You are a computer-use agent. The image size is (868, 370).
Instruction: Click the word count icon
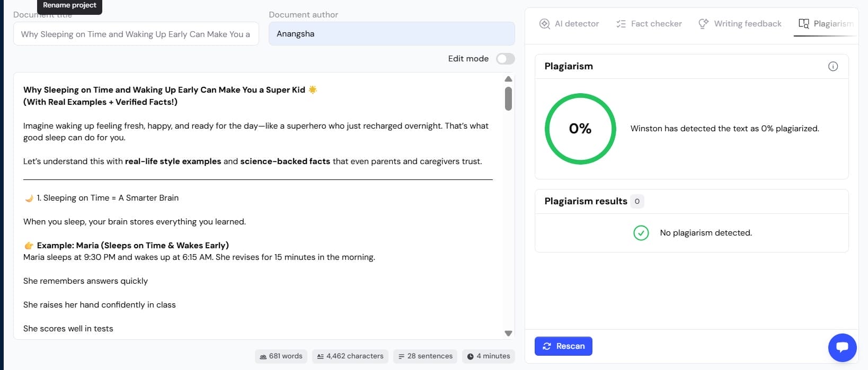coord(263,357)
